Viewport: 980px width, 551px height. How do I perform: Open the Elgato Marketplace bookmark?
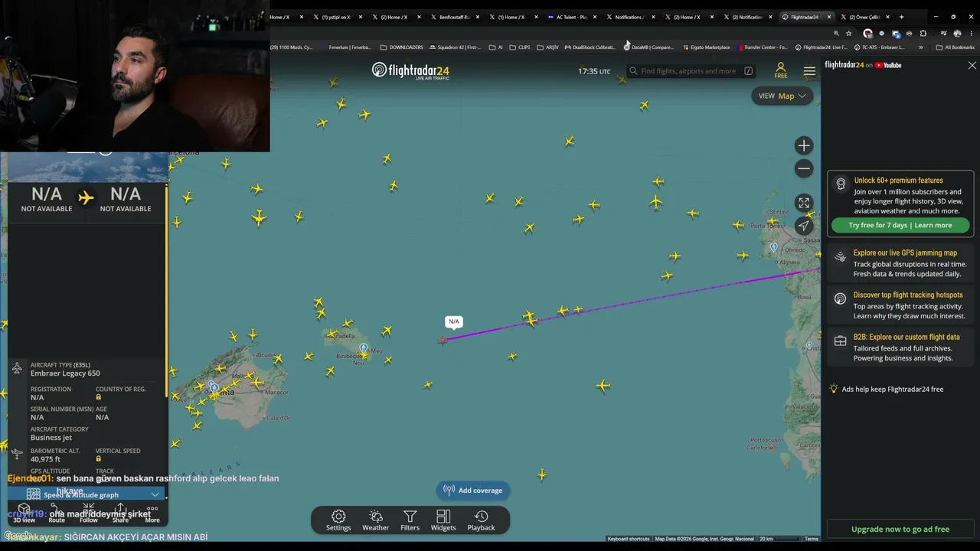click(x=705, y=47)
